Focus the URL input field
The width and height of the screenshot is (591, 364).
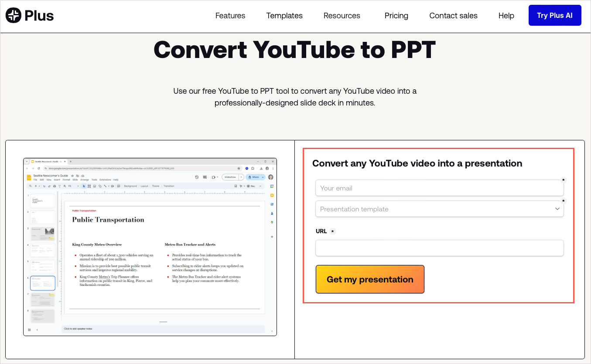tap(440, 248)
